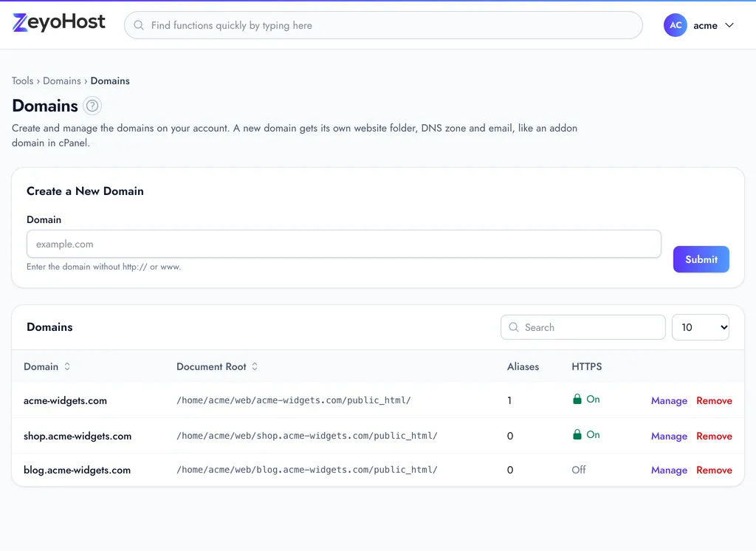756x551 pixels.
Task: Click the green lock icon for acme-widgets.com
Action: point(577,399)
